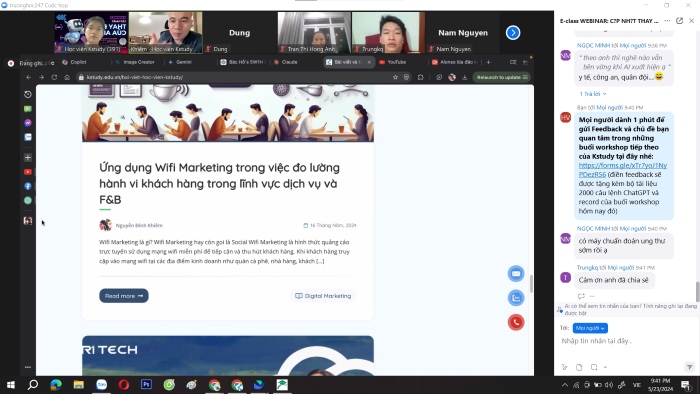Click the red phone call floating button
The width and height of the screenshot is (700, 394).
coord(516,322)
